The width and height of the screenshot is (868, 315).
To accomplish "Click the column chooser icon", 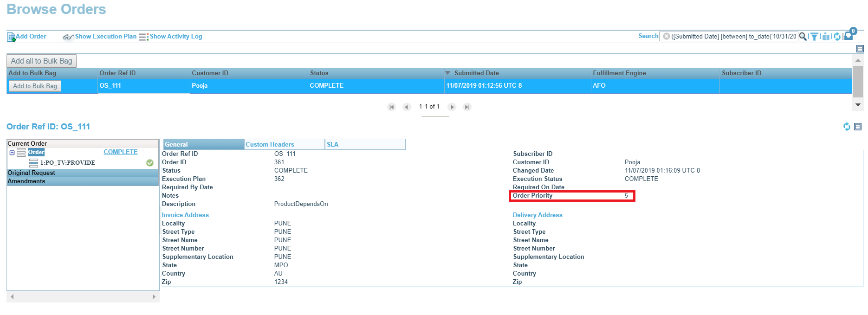I will tap(826, 37).
